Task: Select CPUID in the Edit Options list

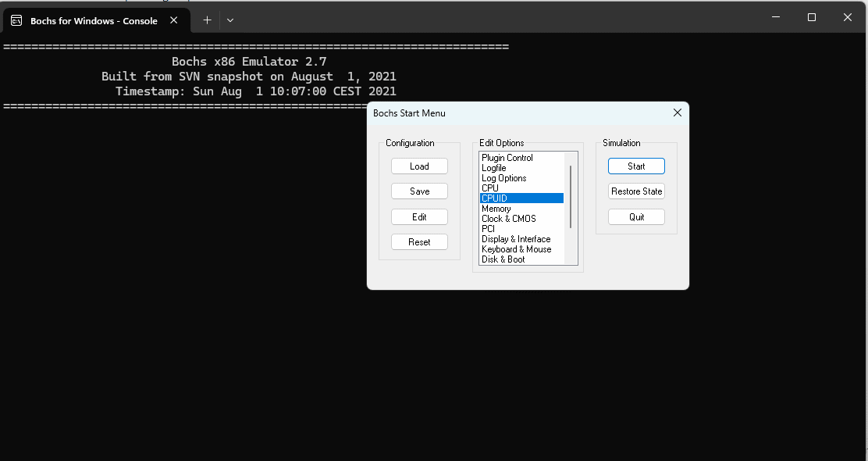Action: (521, 198)
